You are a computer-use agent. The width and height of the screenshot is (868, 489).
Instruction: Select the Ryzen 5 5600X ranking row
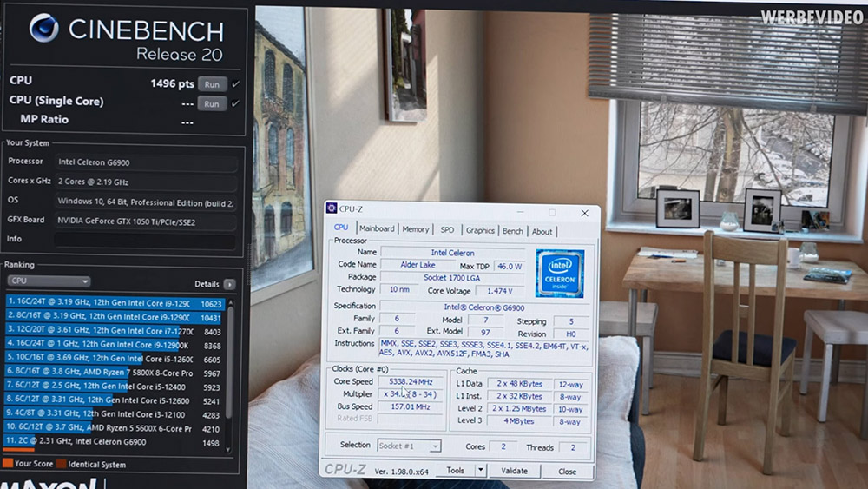(114, 428)
